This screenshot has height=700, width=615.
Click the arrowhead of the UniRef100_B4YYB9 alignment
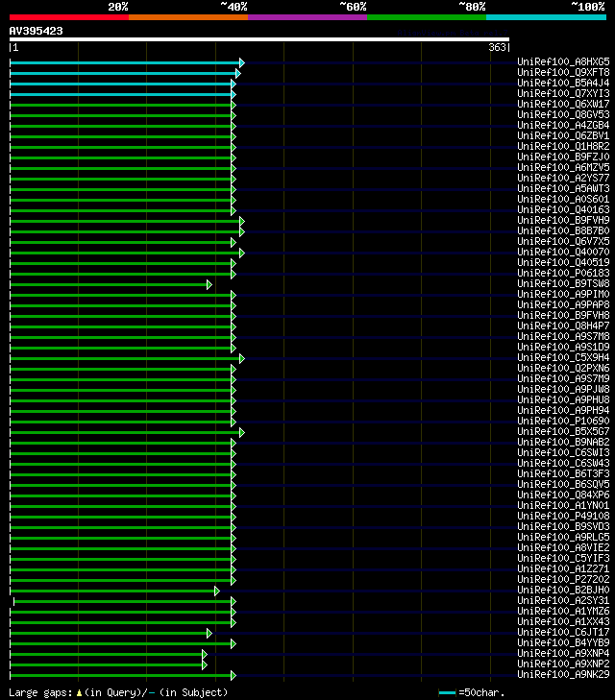(x=234, y=643)
